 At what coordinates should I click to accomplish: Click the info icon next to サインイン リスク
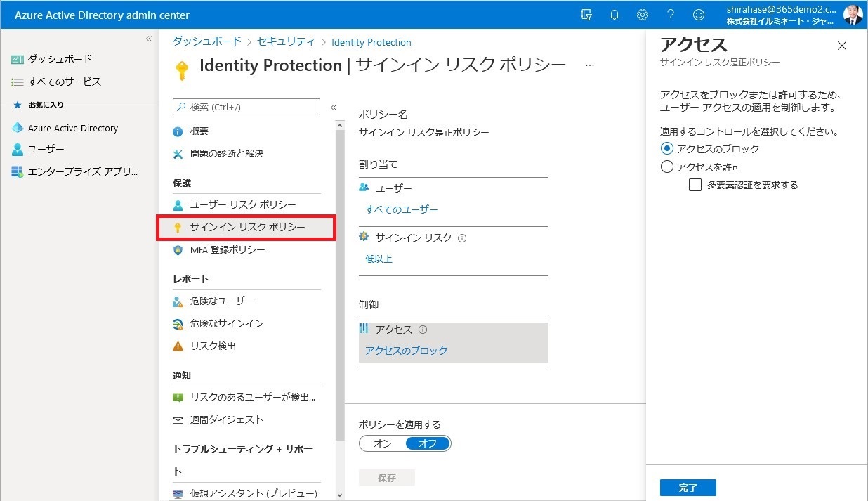click(462, 238)
